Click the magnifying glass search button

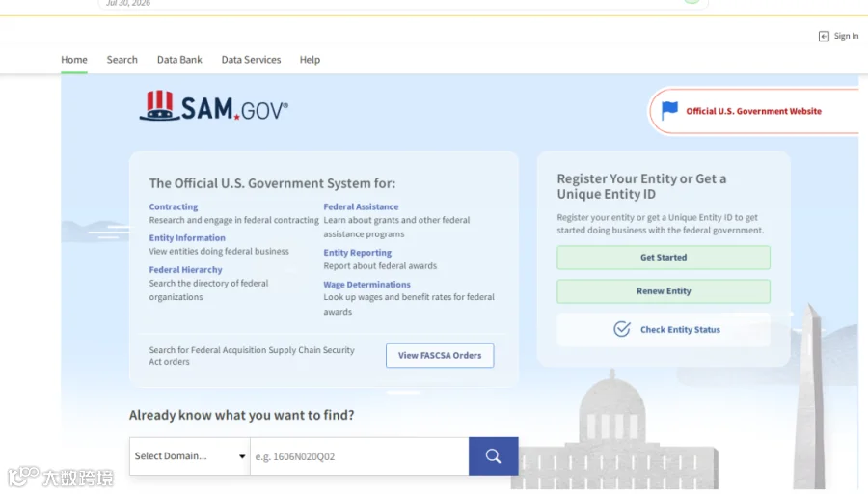[494, 456]
